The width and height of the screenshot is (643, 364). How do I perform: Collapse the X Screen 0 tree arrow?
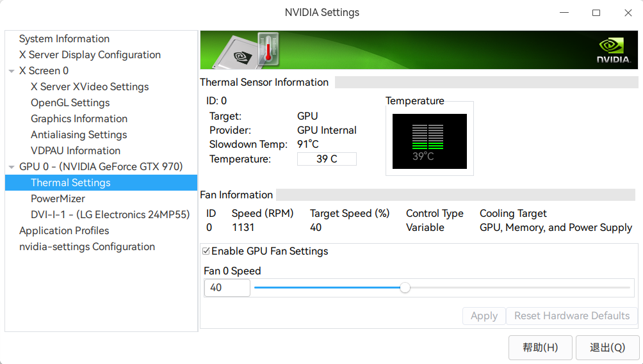[x=12, y=71]
